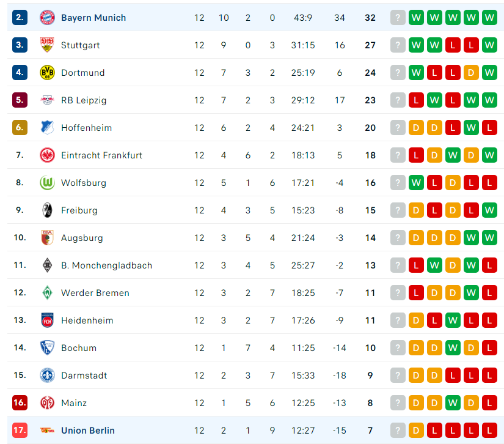The width and height of the screenshot is (504, 444).
Task: Click the Dortmund BVB logo
Action: click(x=47, y=72)
